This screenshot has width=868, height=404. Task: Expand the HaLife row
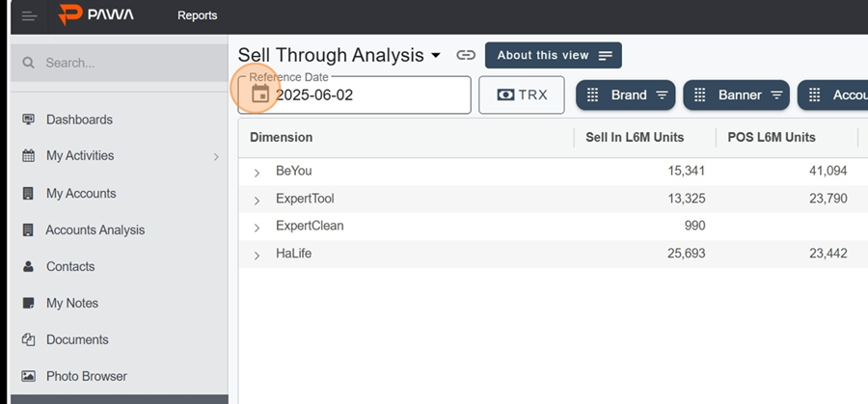pyautogui.click(x=257, y=256)
